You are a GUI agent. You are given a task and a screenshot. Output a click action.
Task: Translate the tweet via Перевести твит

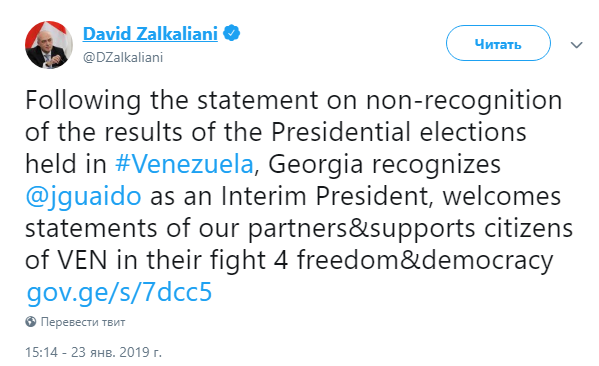(x=83, y=322)
